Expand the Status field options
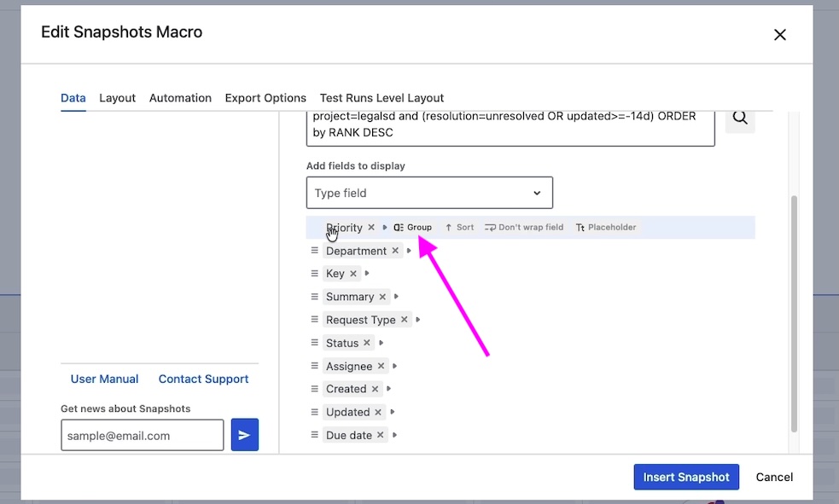839x504 pixels. [x=381, y=343]
